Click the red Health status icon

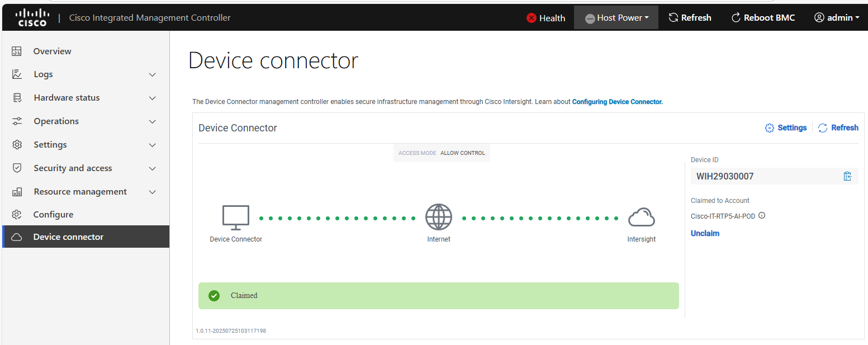coord(531,17)
